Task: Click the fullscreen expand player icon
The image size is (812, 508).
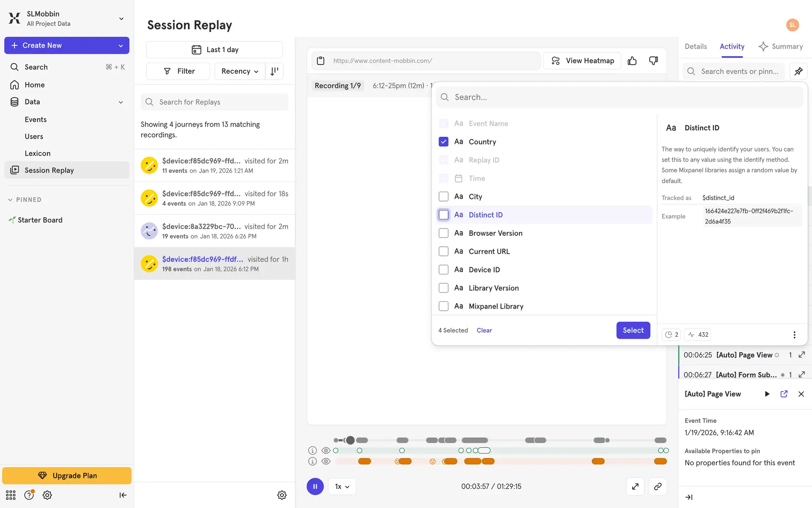Action: point(635,486)
